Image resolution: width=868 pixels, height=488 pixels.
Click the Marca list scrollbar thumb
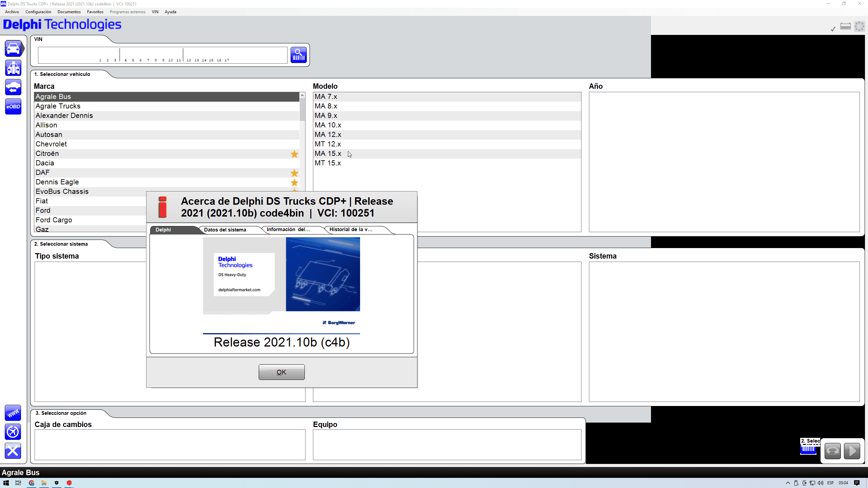coord(302,109)
